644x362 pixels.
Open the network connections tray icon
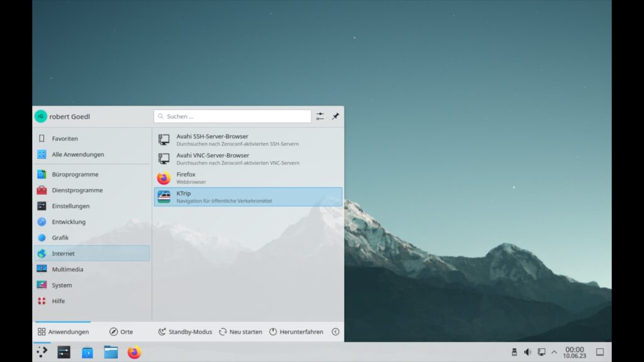tap(541, 352)
